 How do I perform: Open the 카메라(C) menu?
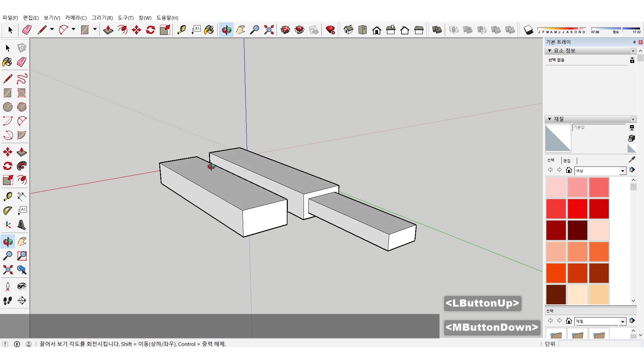click(76, 18)
